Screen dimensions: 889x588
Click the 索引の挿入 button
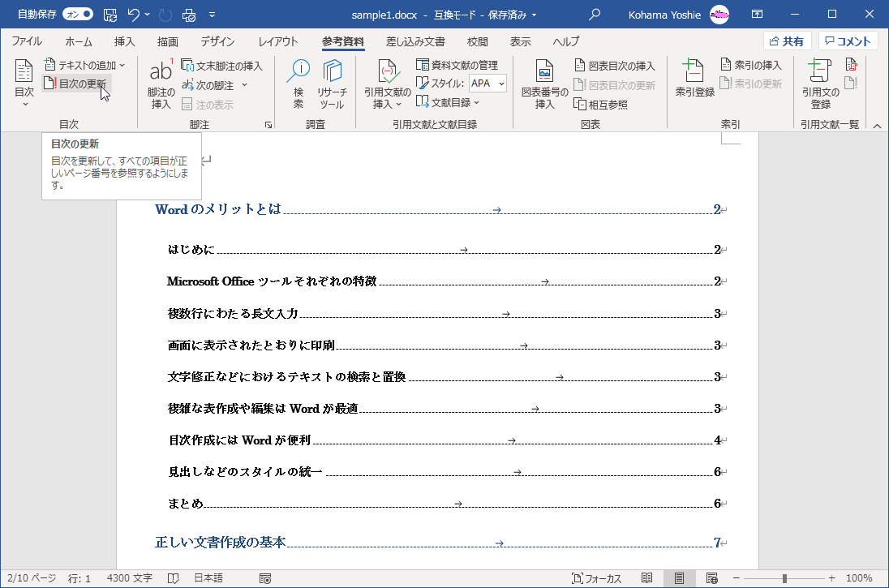(x=750, y=65)
